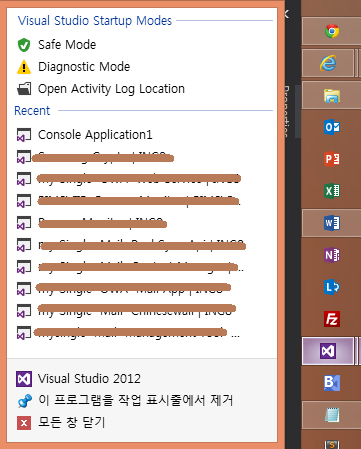361x449 pixels.
Task: Open PowerPoint from the taskbar
Action: coord(332,159)
